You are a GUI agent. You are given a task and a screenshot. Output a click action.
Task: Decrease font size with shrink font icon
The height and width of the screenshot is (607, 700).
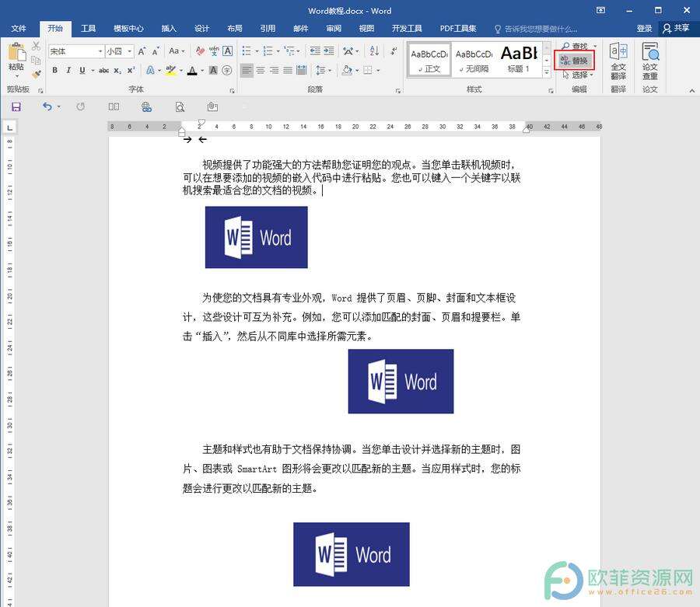[x=156, y=51]
